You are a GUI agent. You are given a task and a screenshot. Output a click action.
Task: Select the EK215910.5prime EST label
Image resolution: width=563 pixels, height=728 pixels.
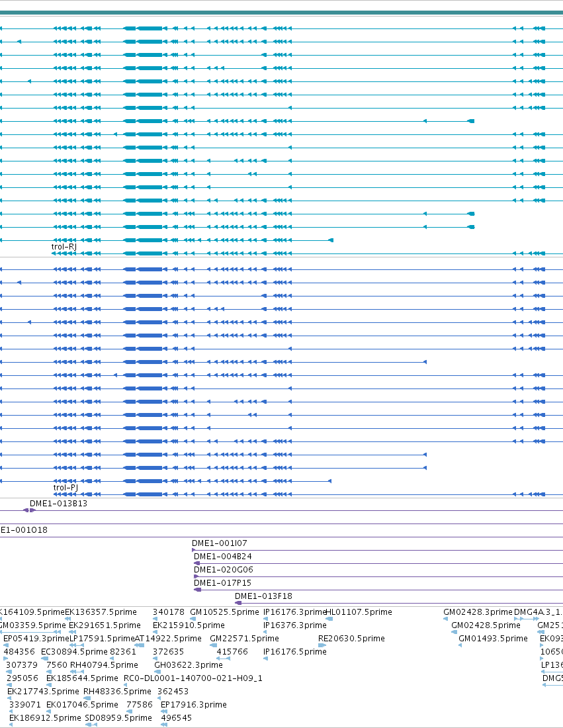click(x=189, y=625)
